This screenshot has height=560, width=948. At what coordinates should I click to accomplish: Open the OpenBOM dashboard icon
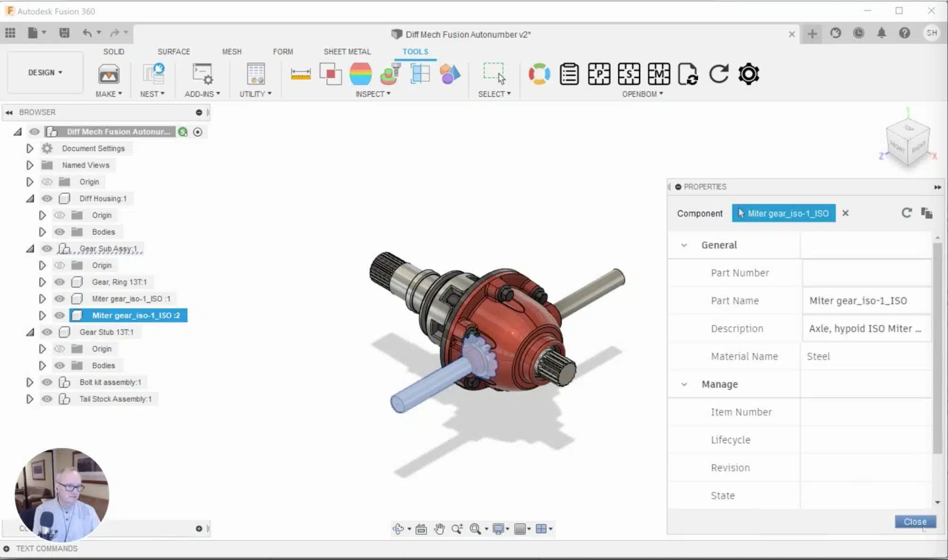pyautogui.click(x=539, y=74)
